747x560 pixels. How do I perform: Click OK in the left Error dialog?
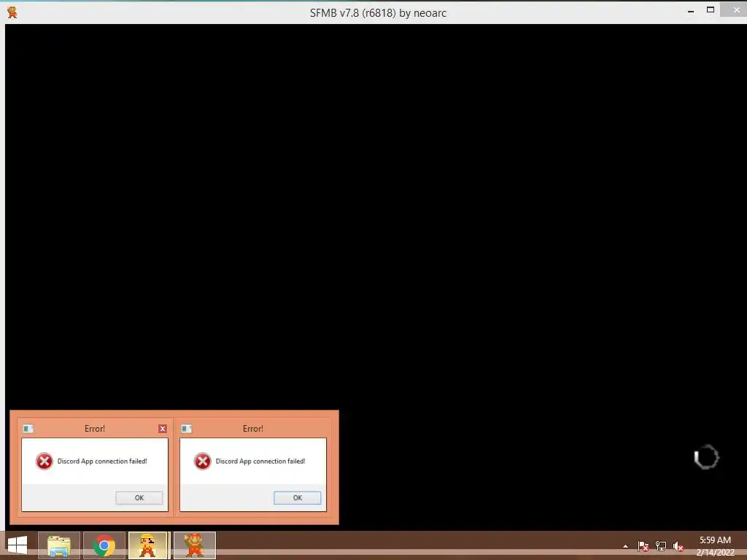coord(139,497)
